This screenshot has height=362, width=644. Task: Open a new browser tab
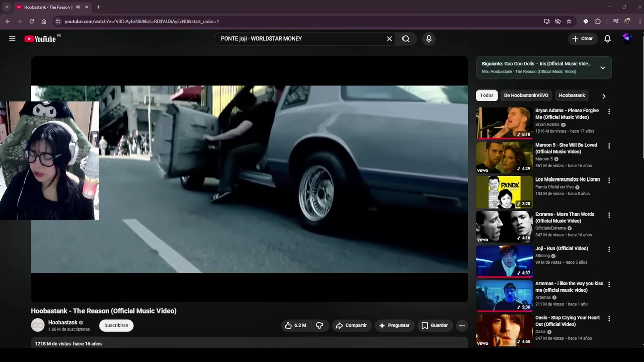(98, 7)
